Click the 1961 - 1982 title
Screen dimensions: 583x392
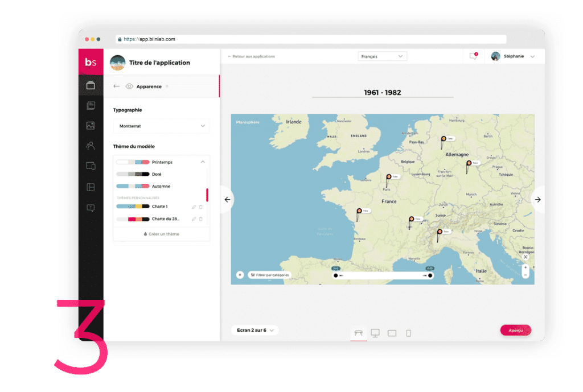(x=383, y=93)
